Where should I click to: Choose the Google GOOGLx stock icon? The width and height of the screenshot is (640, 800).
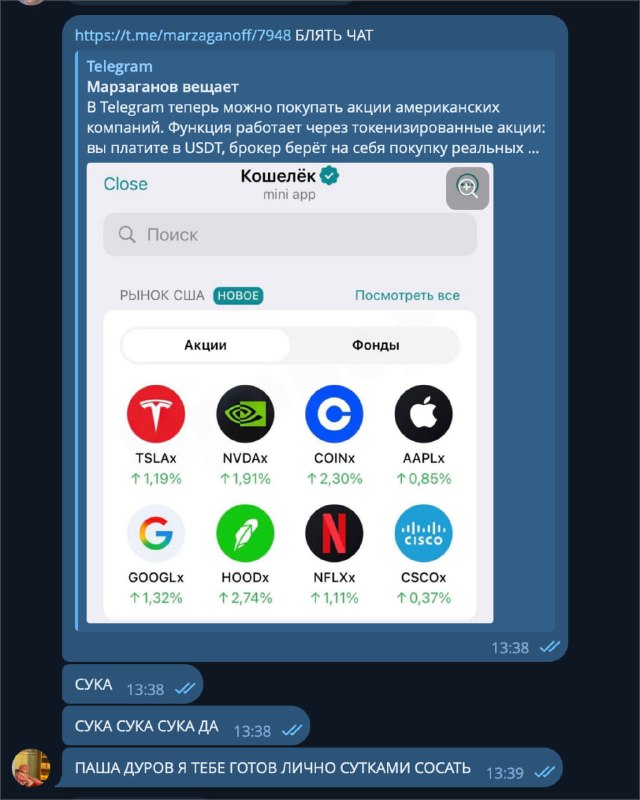click(x=156, y=533)
